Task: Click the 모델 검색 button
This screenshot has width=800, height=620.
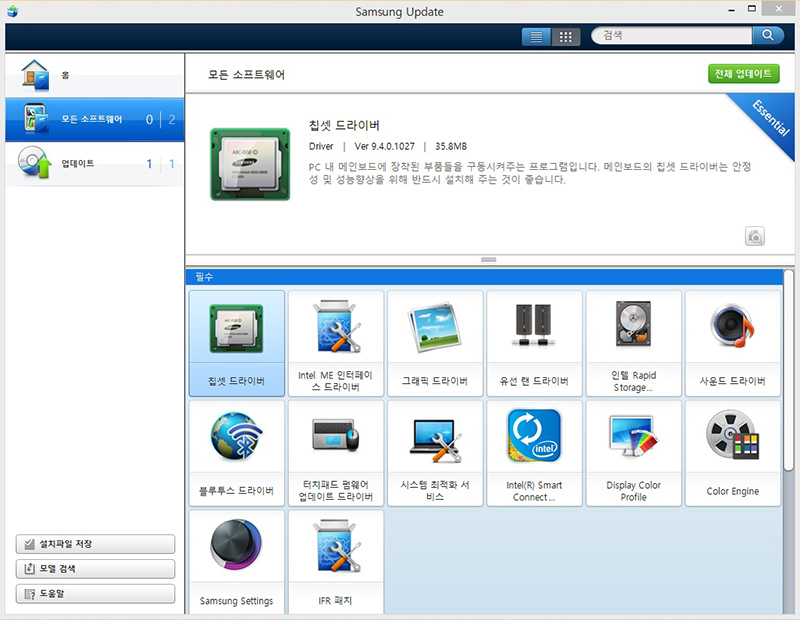Action: (x=95, y=568)
